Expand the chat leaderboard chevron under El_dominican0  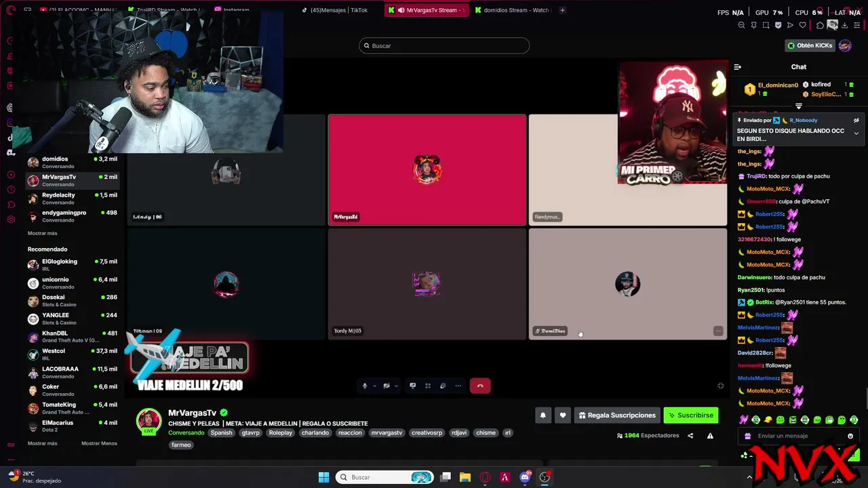coord(798,106)
